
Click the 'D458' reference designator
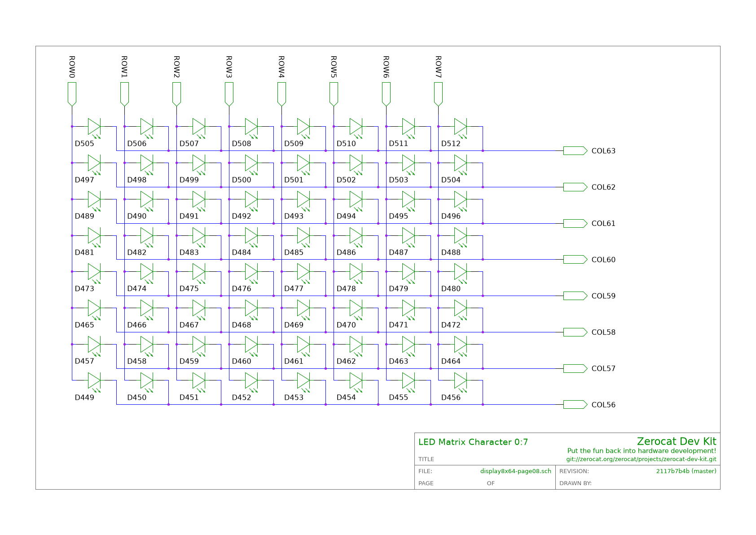coord(136,361)
